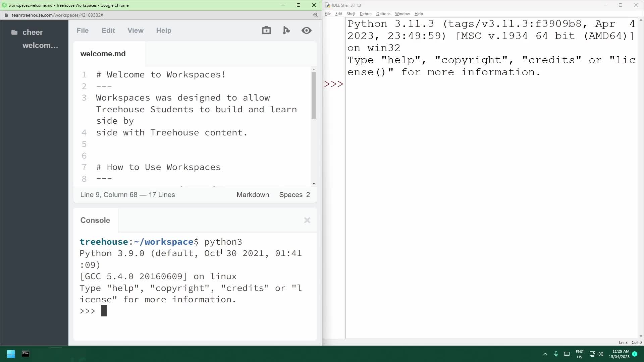Switch the ENG US input language
The height and width of the screenshot is (362, 644).
click(579, 354)
